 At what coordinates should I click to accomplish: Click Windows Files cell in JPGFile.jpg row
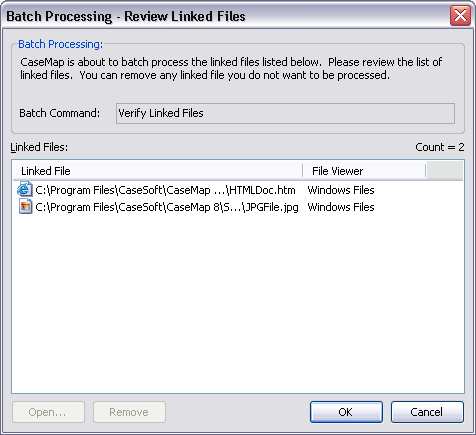[341, 207]
